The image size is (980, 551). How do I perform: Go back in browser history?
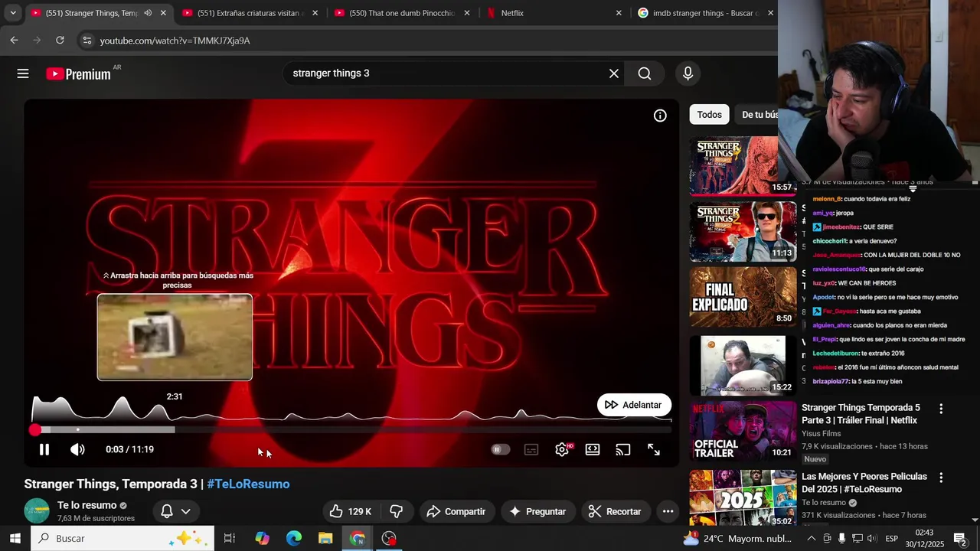click(x=14, y=41)
